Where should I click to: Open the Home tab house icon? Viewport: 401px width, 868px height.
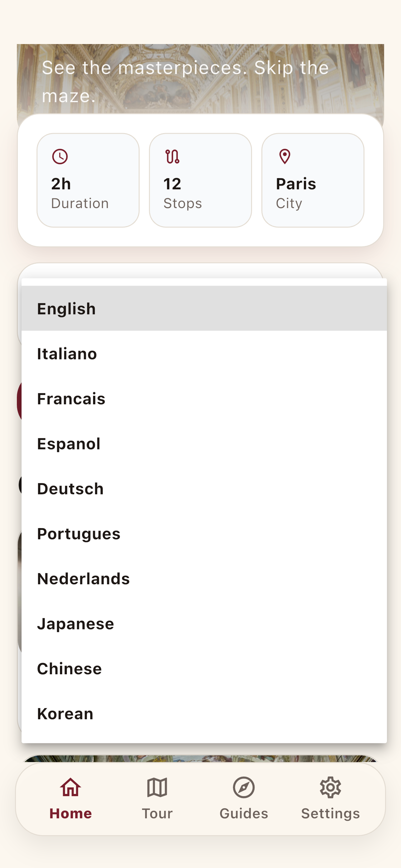(x=70, y=787)
